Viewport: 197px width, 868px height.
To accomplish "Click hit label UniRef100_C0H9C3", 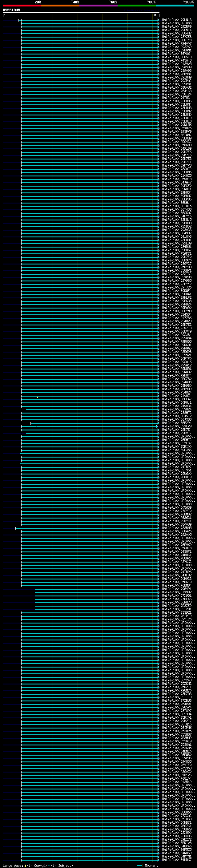I will (x=177, y=579).
